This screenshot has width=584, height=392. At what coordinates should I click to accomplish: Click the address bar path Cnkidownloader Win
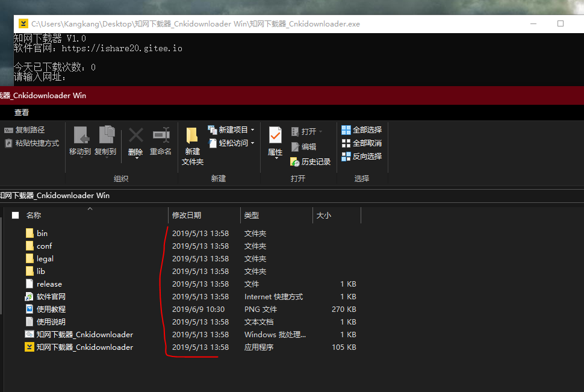55,196
